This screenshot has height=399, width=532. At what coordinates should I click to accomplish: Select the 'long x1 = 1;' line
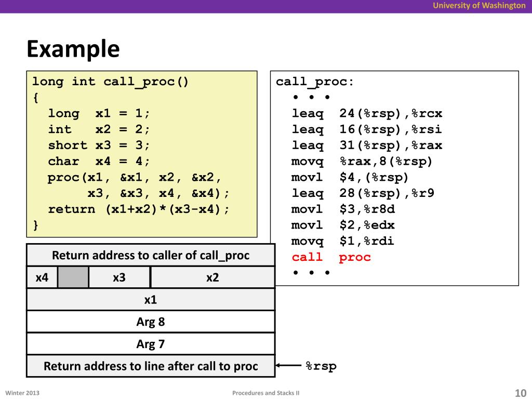coord(99,113)
